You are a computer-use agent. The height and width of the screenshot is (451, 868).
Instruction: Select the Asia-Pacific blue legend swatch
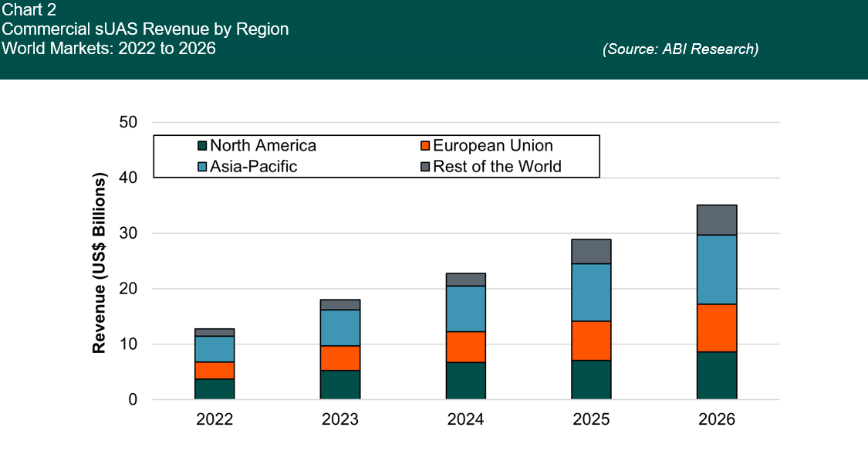(203, 167)
